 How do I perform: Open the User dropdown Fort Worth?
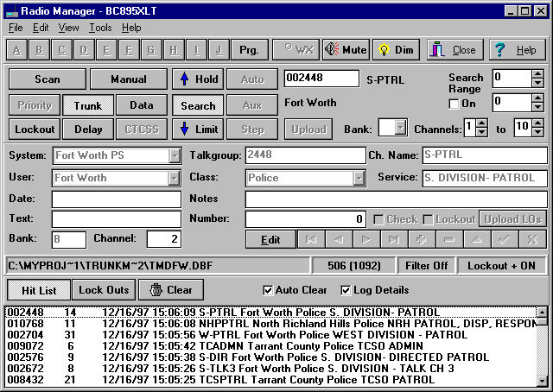click(174, 179)
